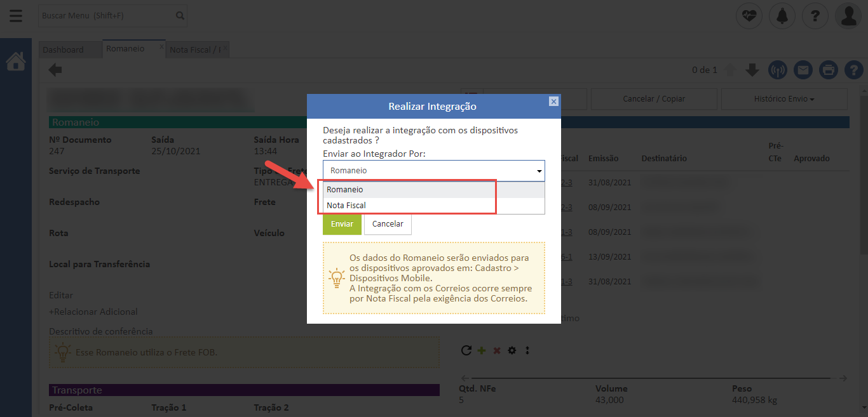Click the printer icon
The image size is (868, 417).
[x=828, y=70]
